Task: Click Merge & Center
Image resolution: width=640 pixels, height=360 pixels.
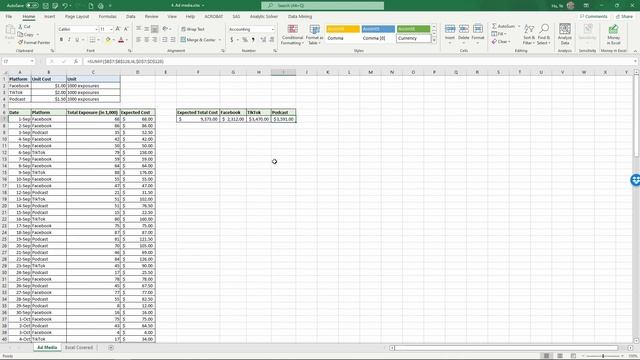Action: tap(198, 40)
